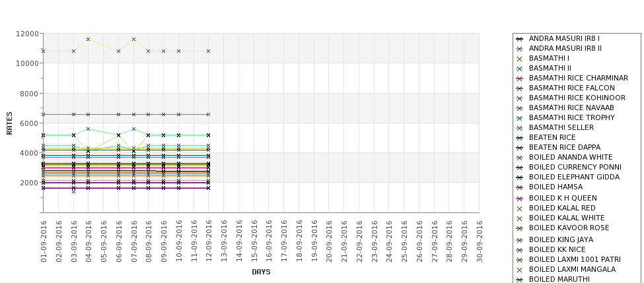This screenshot has width=644, height=283.
Task: Click the BASMATHI I legend marker icon
Action: tap(520, 59)
